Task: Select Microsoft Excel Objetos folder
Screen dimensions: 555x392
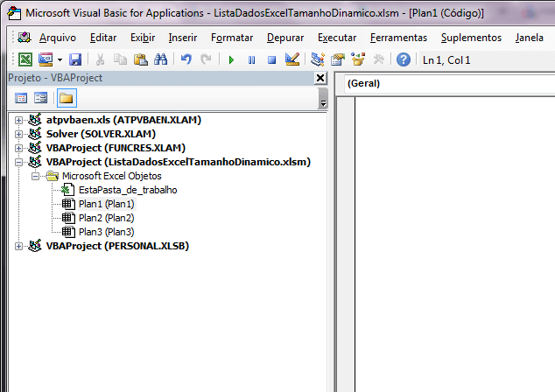Action: pyautogui.click(x=112, y=176)
